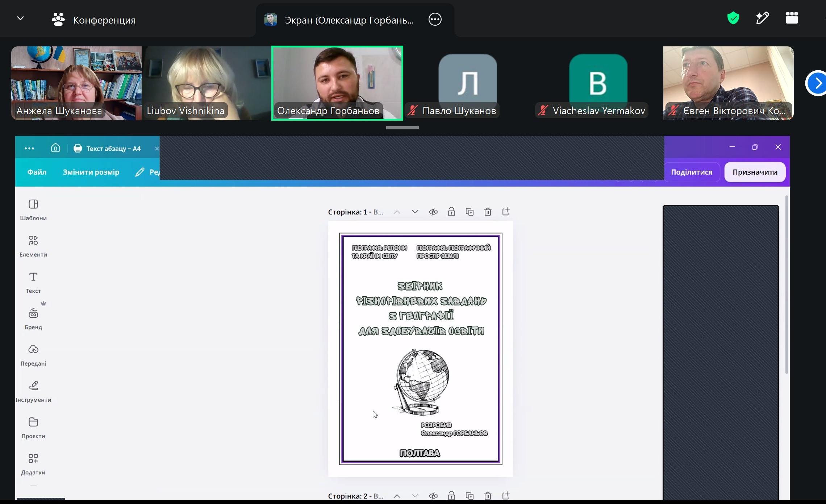826x504 pixels.
Task: Open the Передані uploads panel
Action: coord(33,355)
